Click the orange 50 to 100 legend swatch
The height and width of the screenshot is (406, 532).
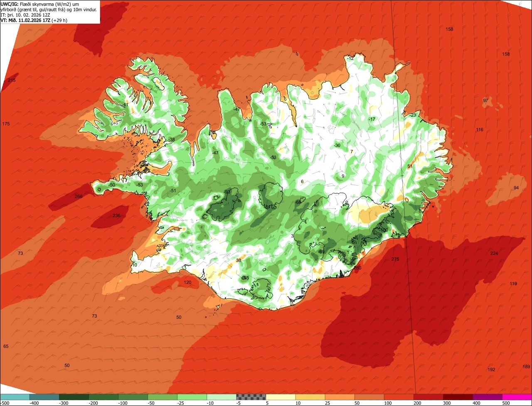(369, 397)
